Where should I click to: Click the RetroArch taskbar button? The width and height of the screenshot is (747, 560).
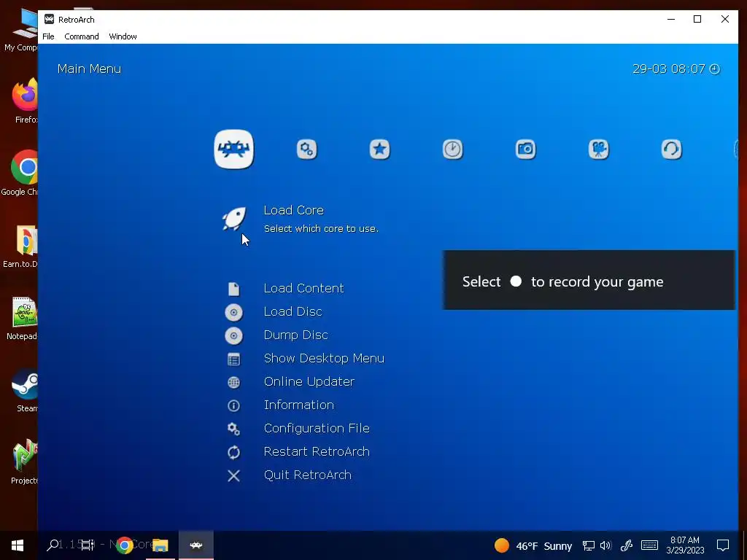pos(196,545)
